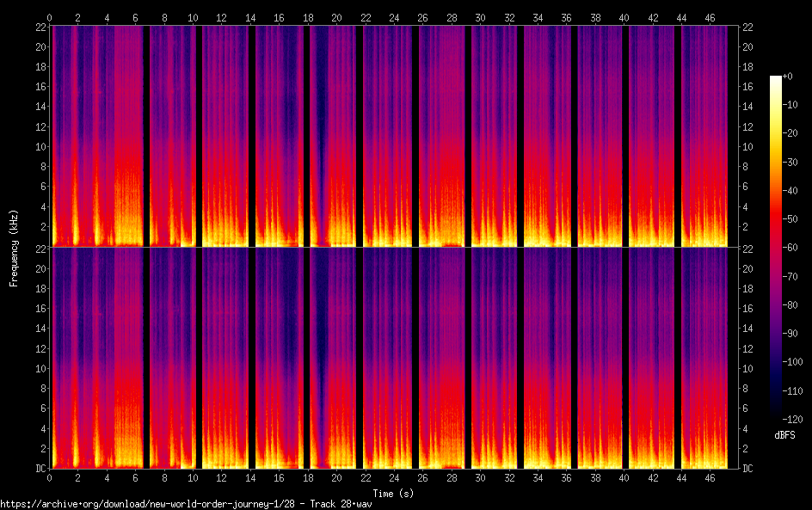Pick the white top of the color bar
The height and width of the screenshot is (510, 812).
click(x=776, y=80)
